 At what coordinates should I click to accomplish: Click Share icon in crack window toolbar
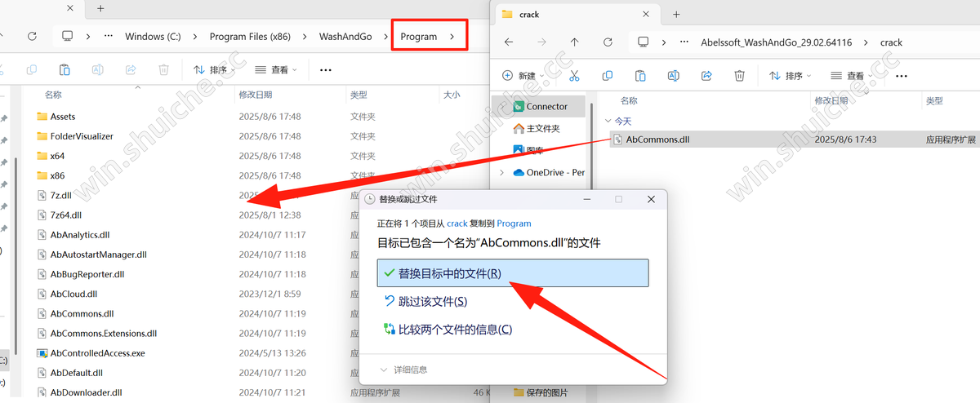click(706, 76)
